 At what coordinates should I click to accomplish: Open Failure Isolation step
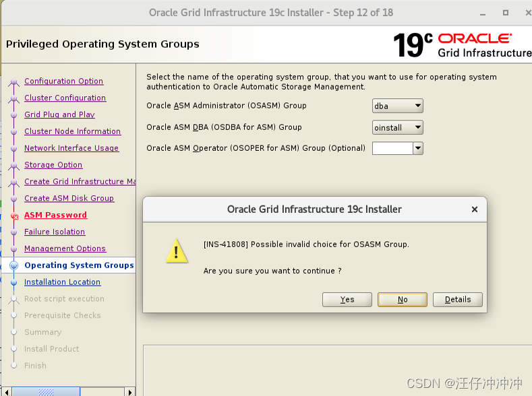point(55,232)
